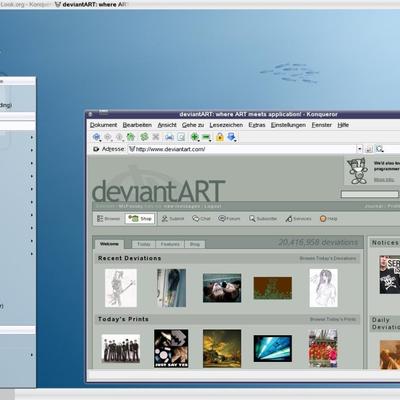Screen dimensions: 400x400
Task: Click into the http://www.deviantart.com/ address field
Action: [242, 149]
